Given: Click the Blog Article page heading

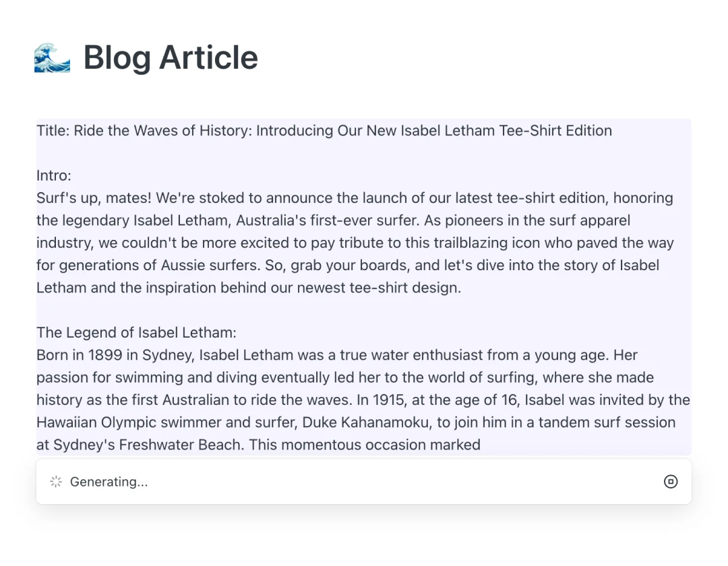Looking at the screenshot, I should pyautogui.click(x=171, y=58).
